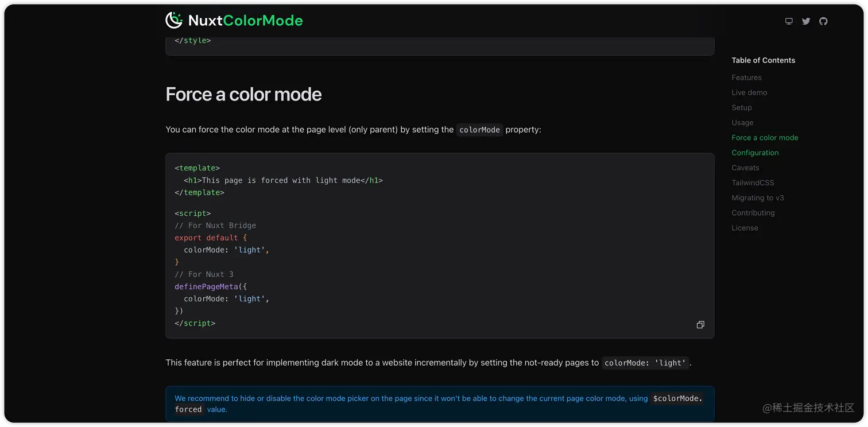
Task: Jump to the Contributing section
Action: [753, 213]
